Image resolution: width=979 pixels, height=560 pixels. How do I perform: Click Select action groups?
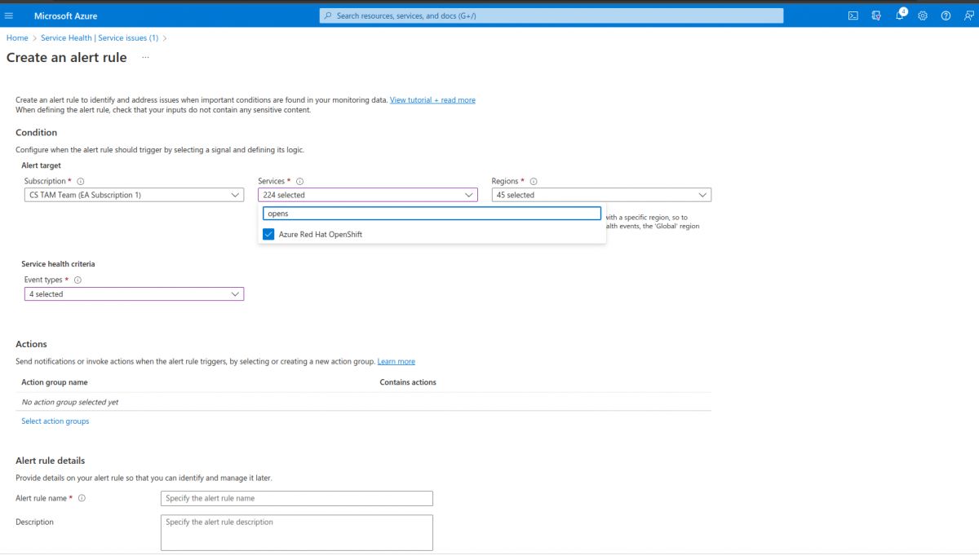55,421
